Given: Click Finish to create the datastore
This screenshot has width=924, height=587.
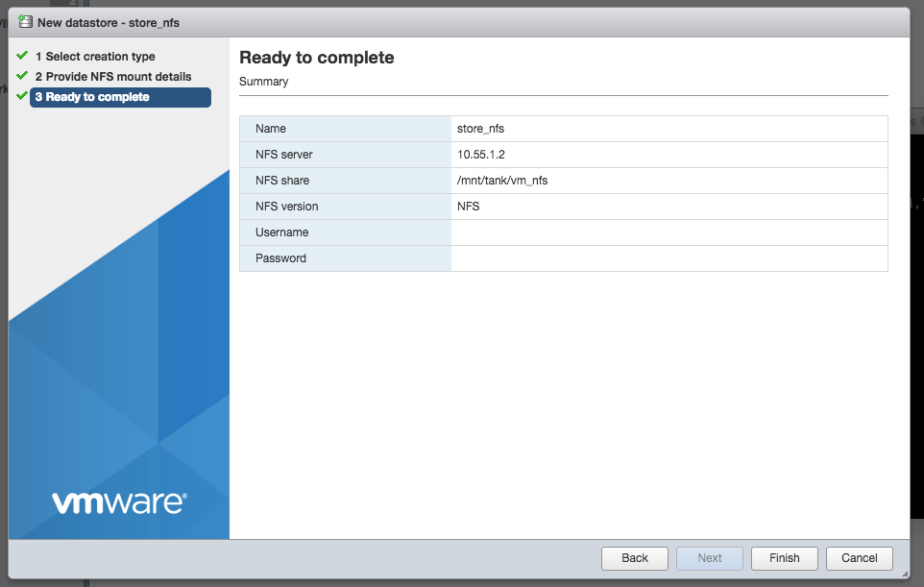Looking at the screenshot, I should click(785, 558).
